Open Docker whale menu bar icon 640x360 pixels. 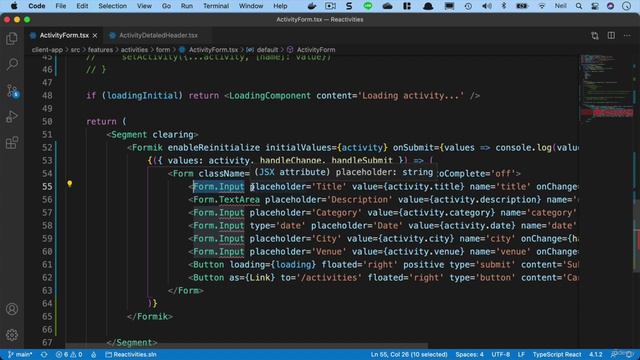312,6
